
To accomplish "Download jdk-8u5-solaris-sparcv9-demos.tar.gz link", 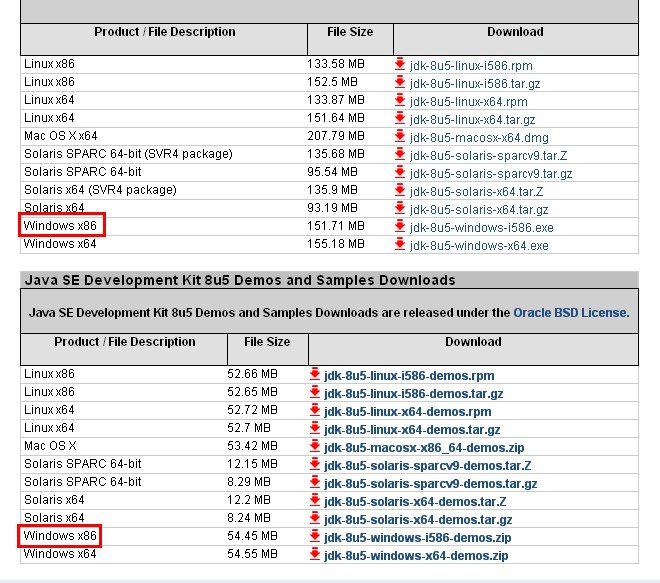I will (x=431, y=484).
